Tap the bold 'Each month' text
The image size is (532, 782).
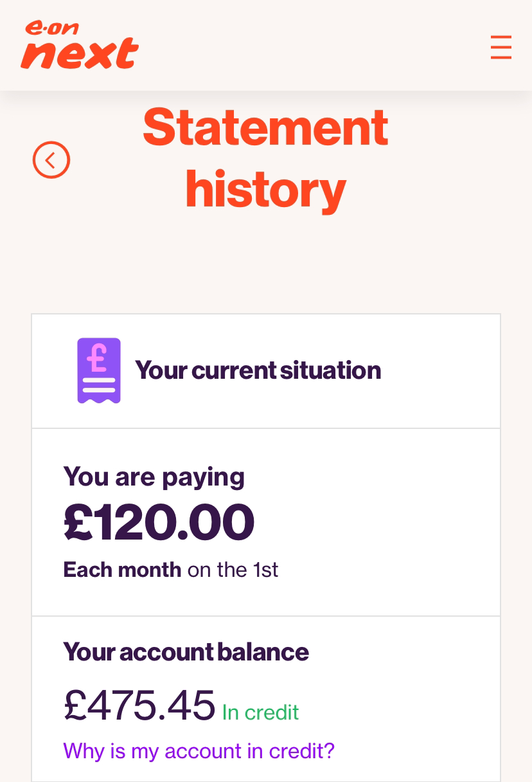pyautogui.click(x=122, y=569)
